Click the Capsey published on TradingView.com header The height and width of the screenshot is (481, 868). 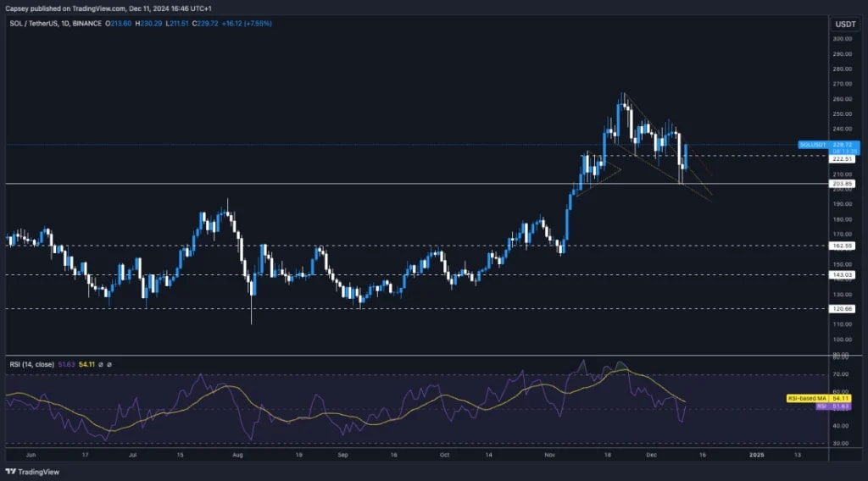108,8
